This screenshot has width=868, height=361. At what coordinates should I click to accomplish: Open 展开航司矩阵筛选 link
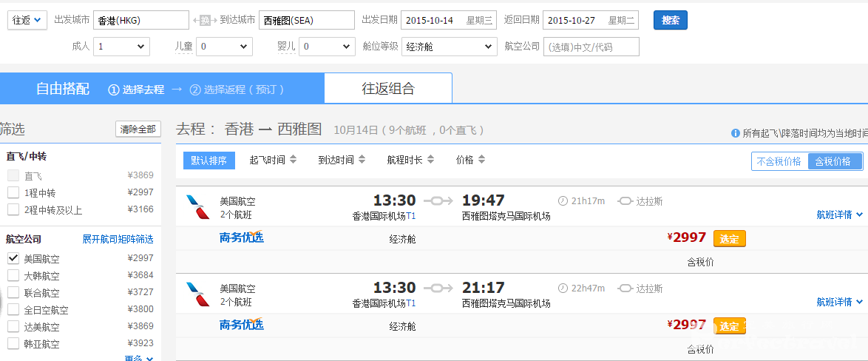tap(118, 239)
